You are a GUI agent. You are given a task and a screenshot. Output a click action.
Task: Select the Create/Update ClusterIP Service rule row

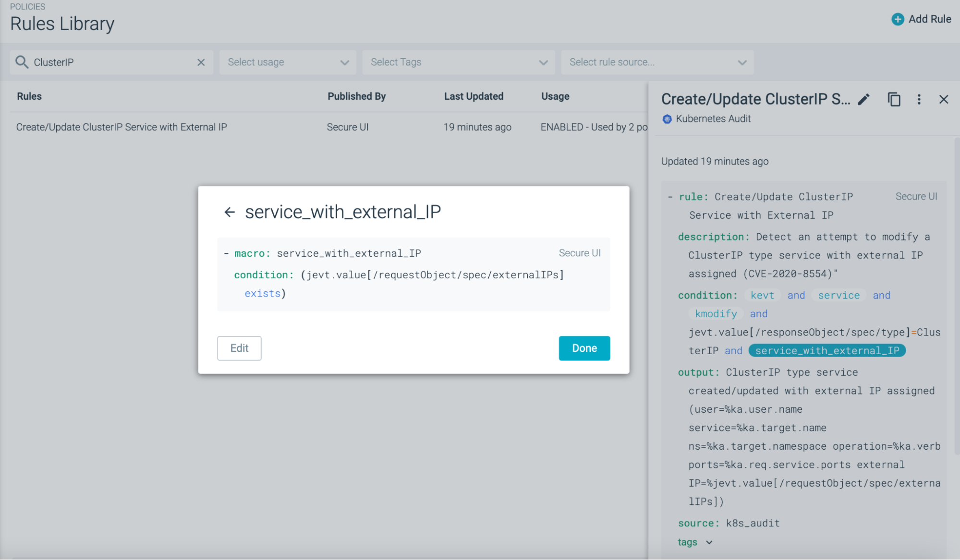pyautogui.click(x=328, y=127)
